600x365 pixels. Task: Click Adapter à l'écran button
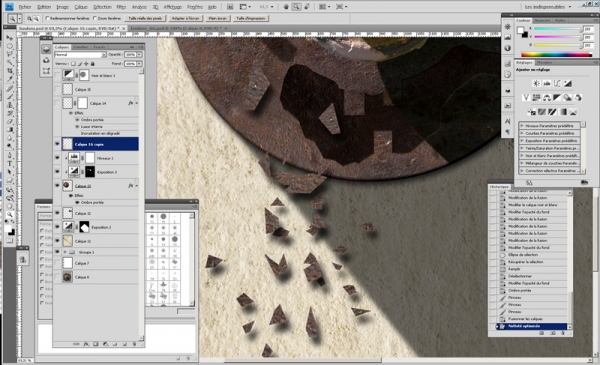pos(186,18)
